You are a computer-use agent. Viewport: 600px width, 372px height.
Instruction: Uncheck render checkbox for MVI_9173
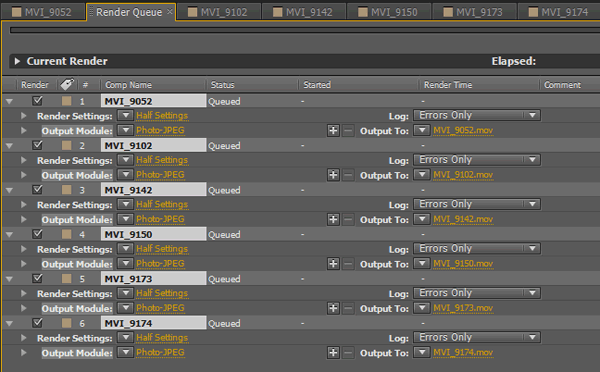[x=37, y=278]
